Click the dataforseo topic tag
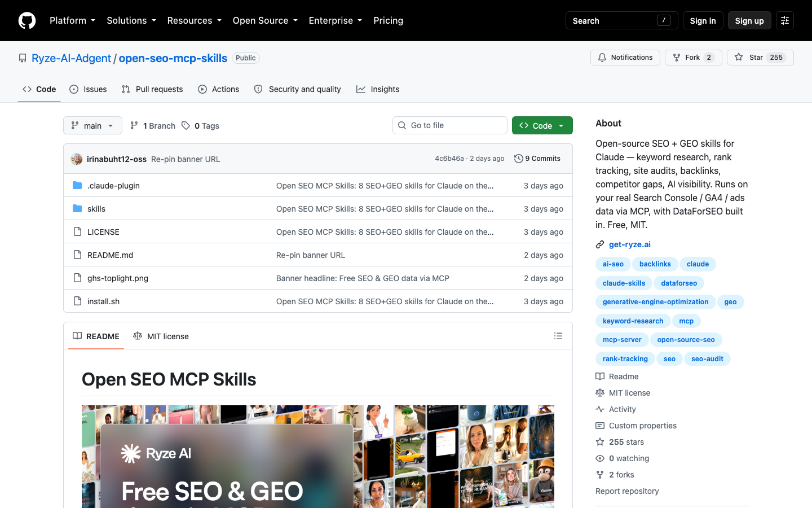812x508 pixels. tap(679, 283)
